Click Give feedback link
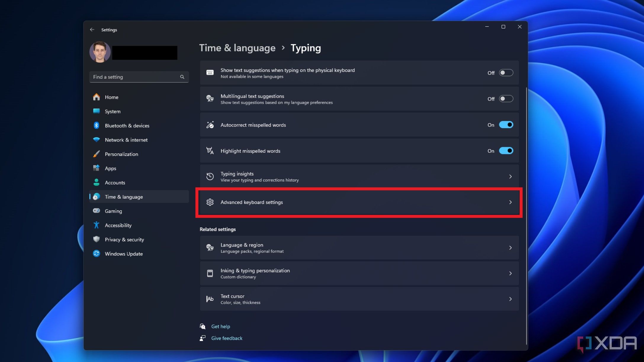 [227, 338]
